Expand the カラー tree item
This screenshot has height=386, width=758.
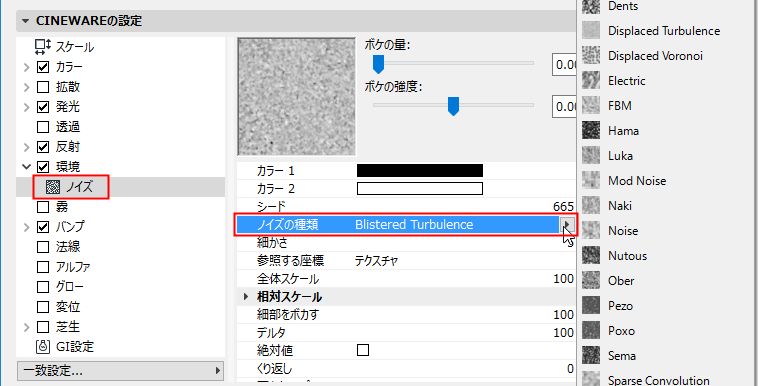[x=27, y=67]
